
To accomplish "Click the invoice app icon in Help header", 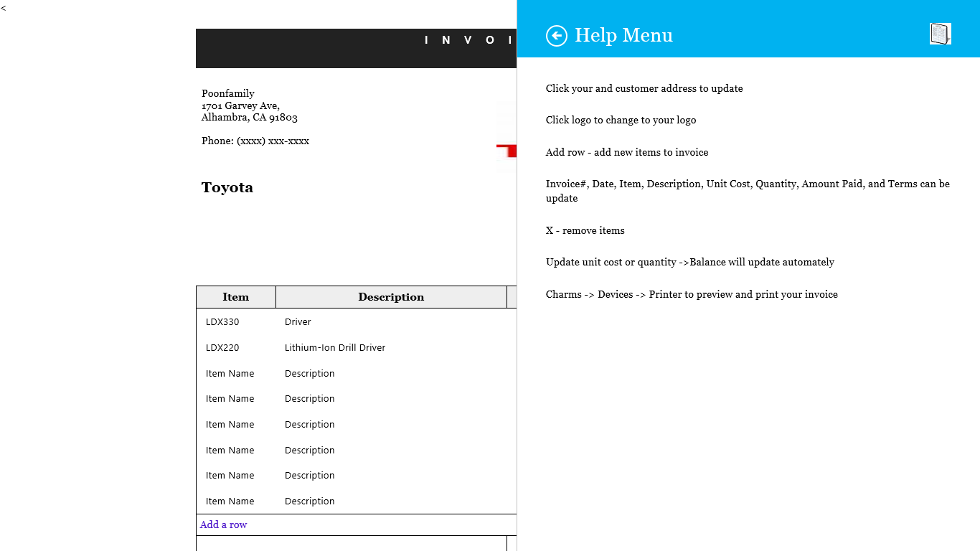I will 941,34.
